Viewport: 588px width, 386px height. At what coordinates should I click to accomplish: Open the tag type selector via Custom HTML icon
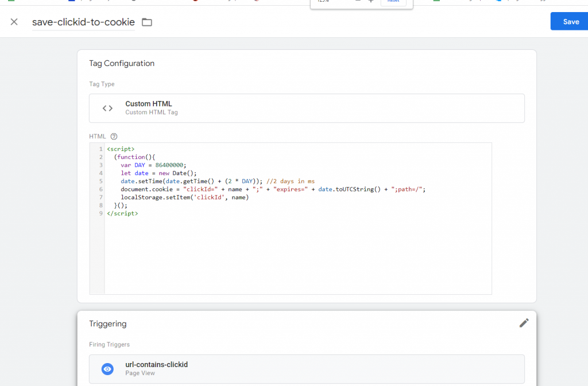pyautogui.click(x=109, y=107)
